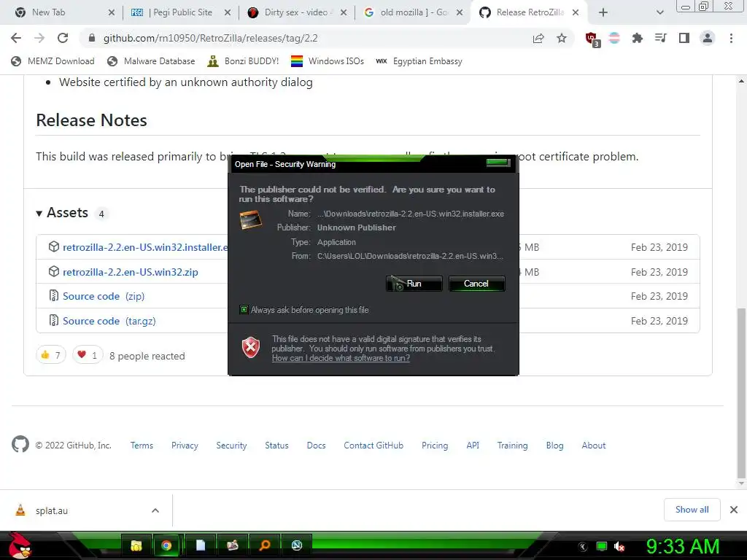Click the page vertical scrollbar

pos(741,393)
